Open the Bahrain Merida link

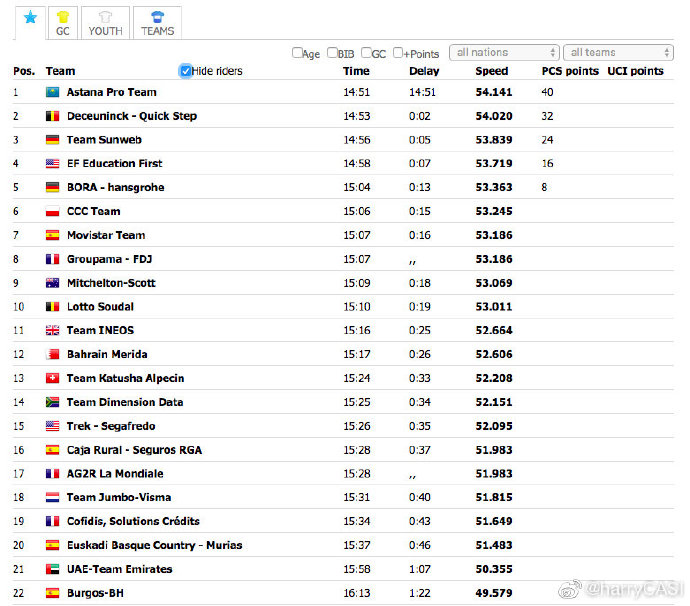click(x=107, y=354)
